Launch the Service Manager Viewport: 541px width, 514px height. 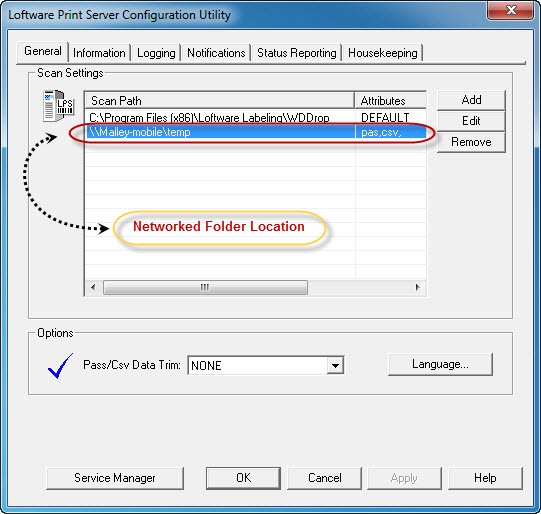point(115,478)
